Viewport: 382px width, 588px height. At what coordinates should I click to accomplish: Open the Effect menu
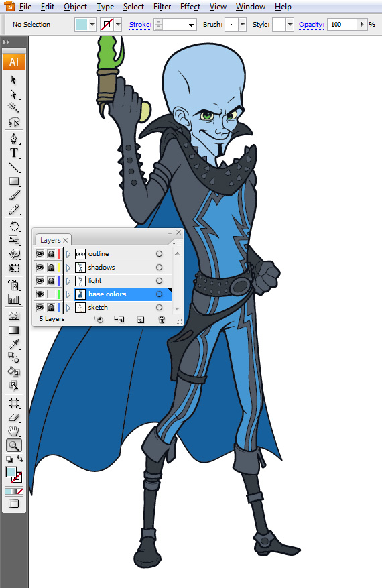coord(190,7)
